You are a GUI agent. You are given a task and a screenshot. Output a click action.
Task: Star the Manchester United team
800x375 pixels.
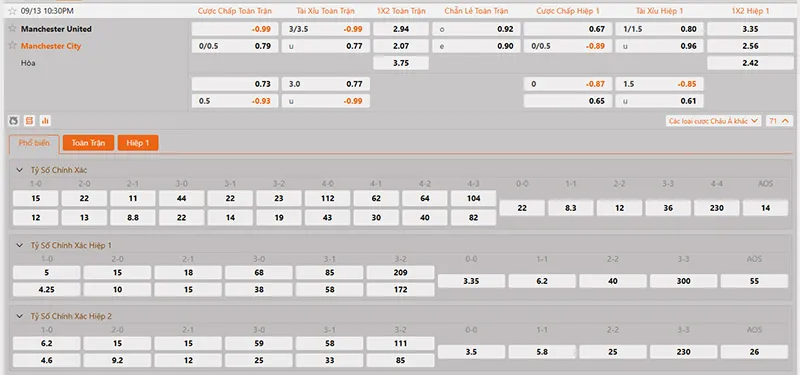[x=12, y=29]
